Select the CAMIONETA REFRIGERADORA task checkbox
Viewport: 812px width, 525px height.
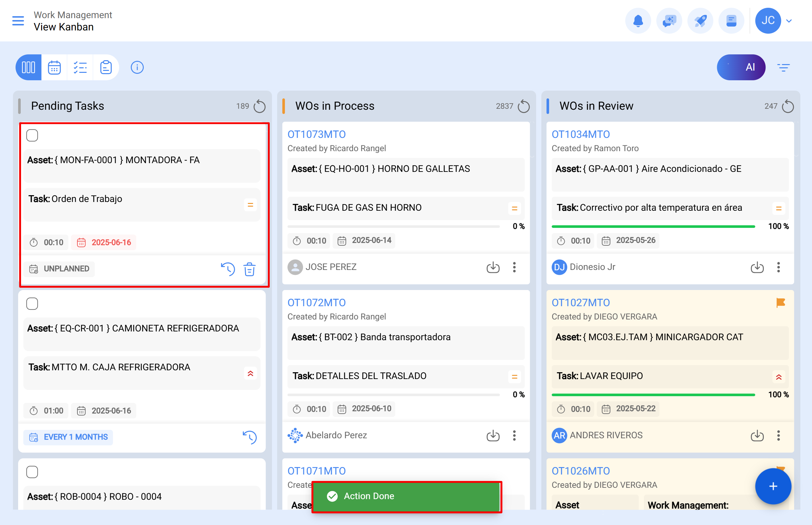[x=32, y=303]
